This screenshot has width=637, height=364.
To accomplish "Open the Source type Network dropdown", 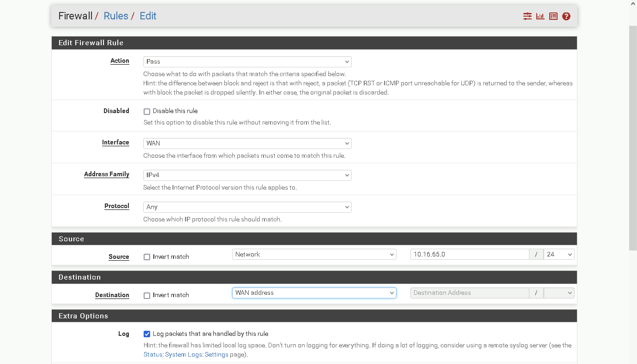I will pyautogui.click(x=314, y=254).
